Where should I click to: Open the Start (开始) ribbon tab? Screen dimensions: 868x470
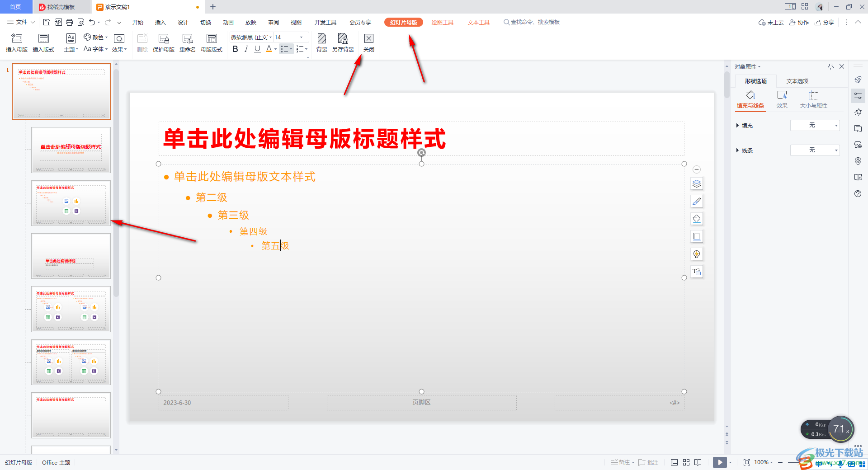click(138, 22)
